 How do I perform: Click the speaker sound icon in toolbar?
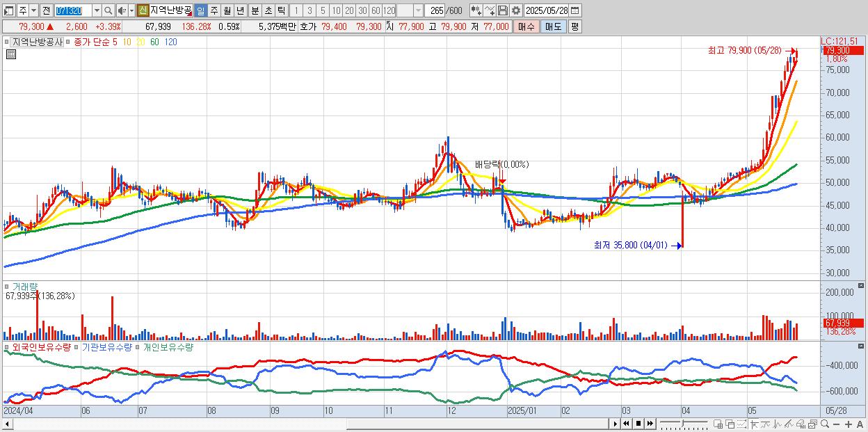click(122, 10)
